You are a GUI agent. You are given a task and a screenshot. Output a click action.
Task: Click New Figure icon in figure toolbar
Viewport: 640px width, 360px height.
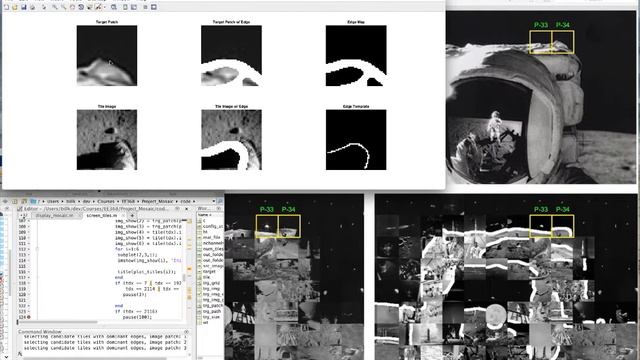6,7
